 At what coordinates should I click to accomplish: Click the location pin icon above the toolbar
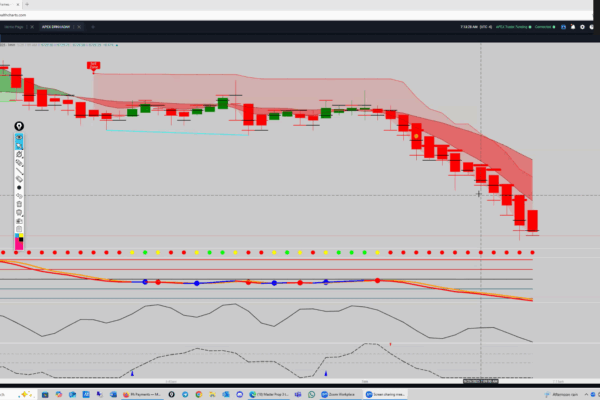pyautogui.click(x=19, y=126)
